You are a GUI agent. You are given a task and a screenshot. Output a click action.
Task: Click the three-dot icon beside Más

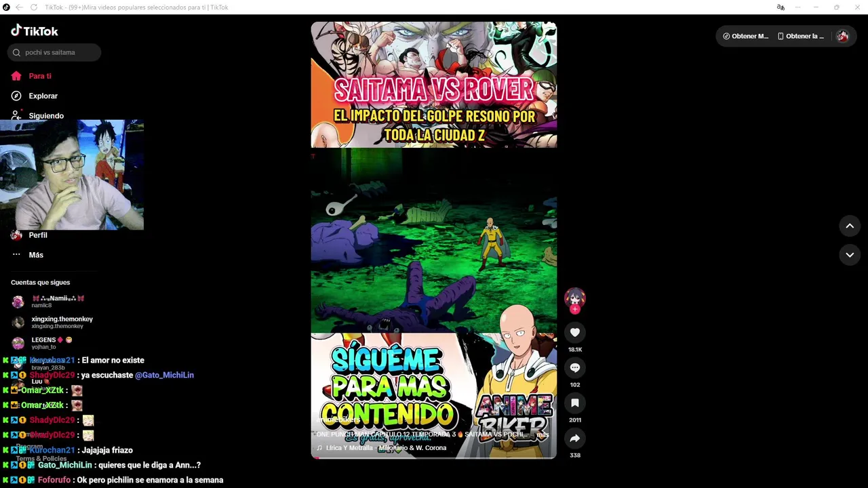(16, 255)
